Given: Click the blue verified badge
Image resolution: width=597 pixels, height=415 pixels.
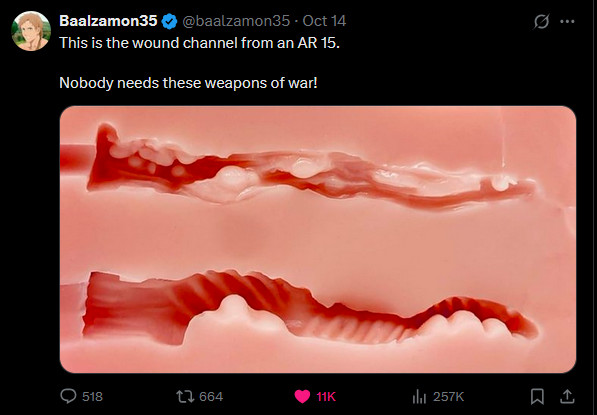Looking at the screenshot, I should point(169,21).
